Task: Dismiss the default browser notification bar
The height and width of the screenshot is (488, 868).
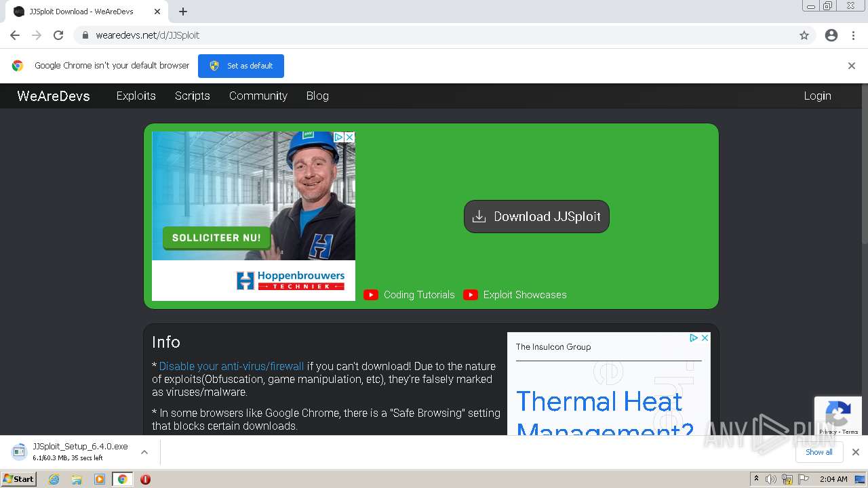Action: tap(851, 66)
